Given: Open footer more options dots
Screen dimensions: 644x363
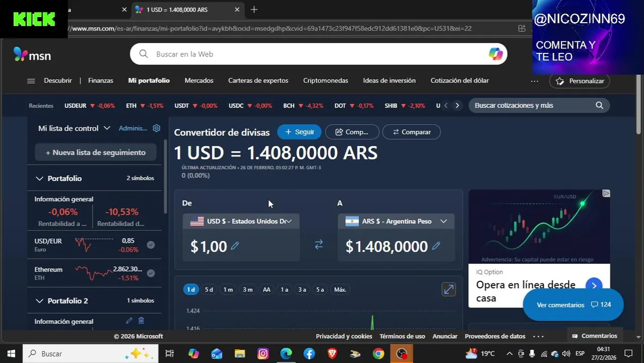Looking at the screenshot, I should click(538, 336).
